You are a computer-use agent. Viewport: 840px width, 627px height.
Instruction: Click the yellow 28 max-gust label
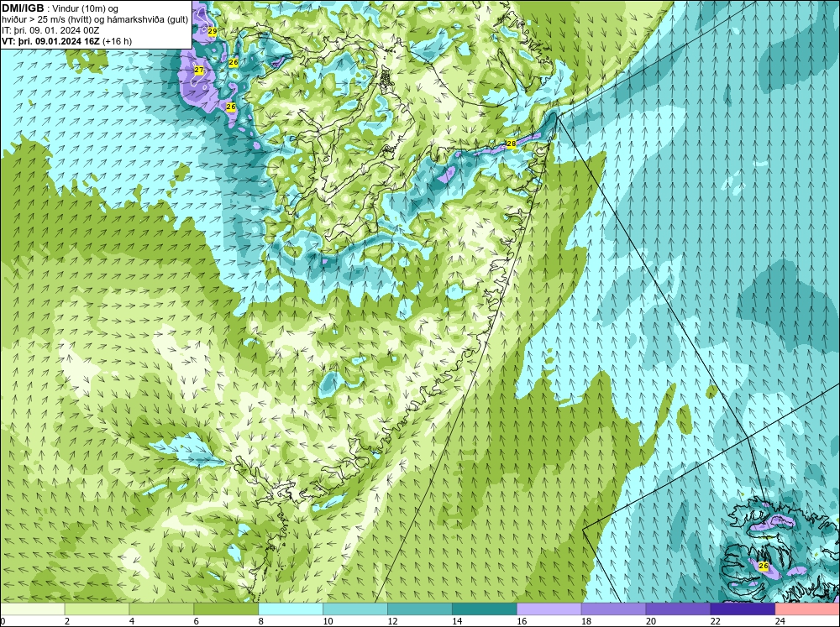pos(511,144)
